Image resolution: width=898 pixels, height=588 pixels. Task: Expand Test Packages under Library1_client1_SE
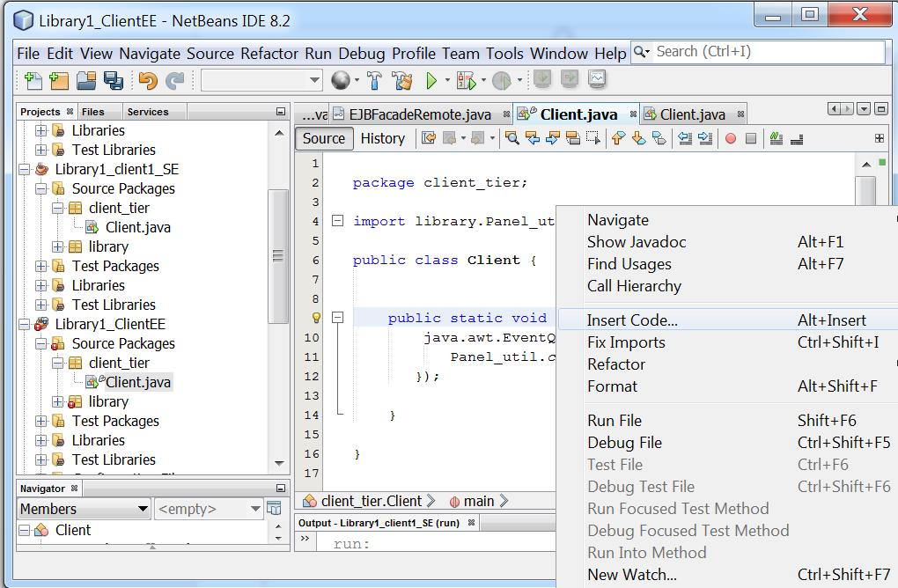click(40, 266)
